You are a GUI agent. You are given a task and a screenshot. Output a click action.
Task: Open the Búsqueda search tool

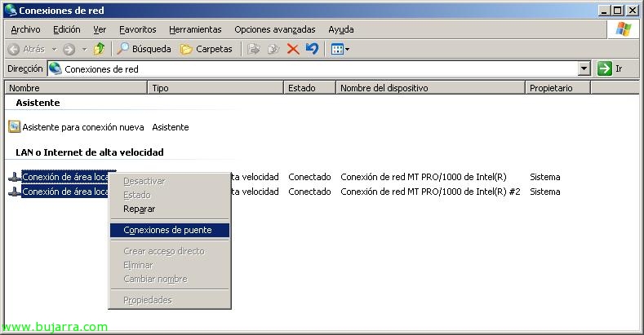pos(144,49)
